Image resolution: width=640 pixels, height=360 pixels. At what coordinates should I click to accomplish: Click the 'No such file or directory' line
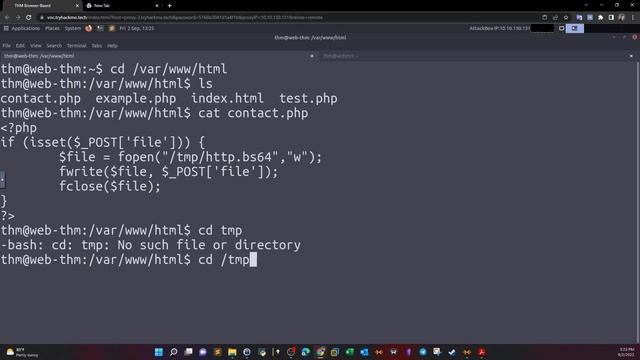click(x=151, y=245)
